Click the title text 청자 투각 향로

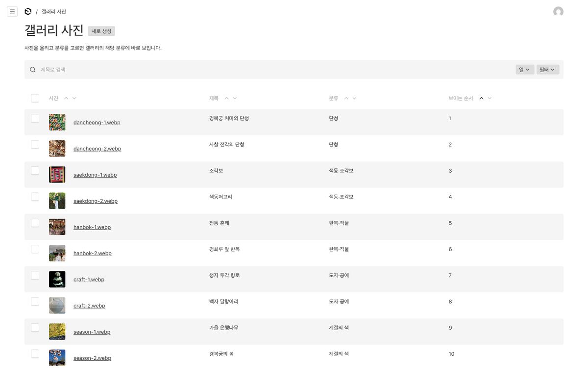[224, 275]
